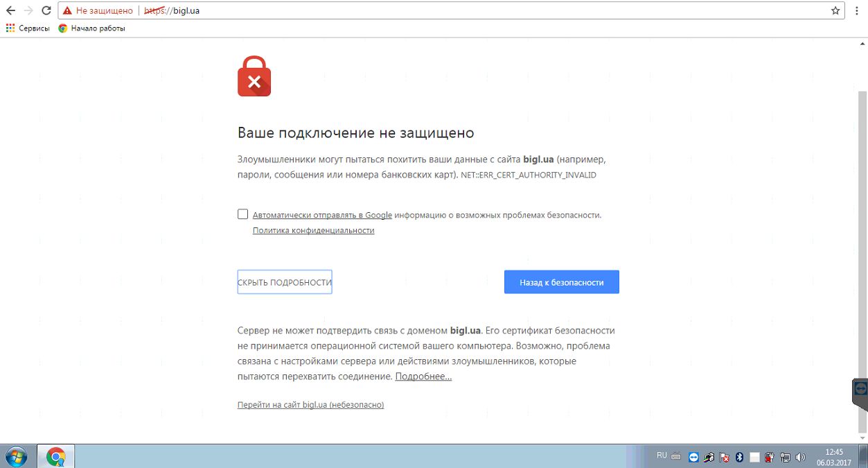Click the "Назад к безопасности" button
The image size is (868, 468).
click(x=562, y=282)
